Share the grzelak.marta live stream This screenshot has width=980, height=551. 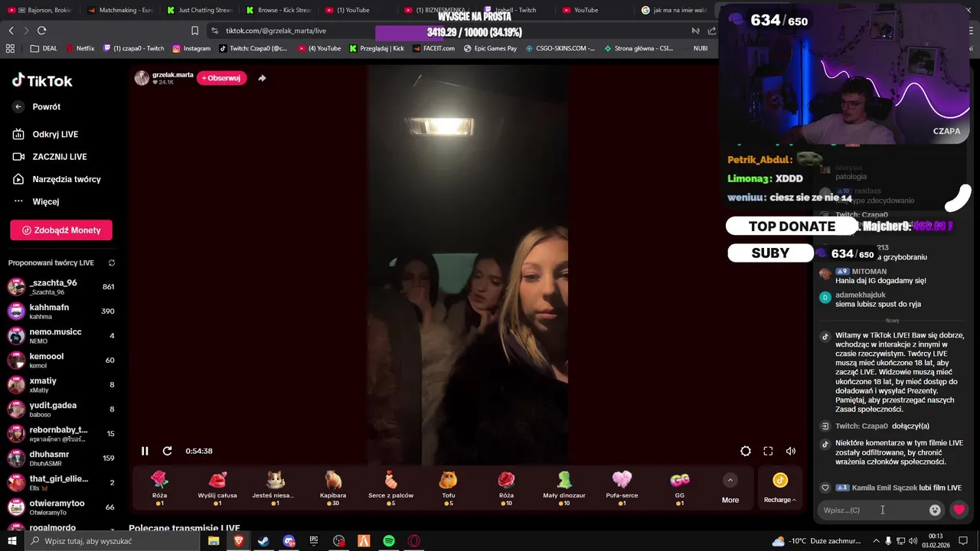[x=262, y=78]
